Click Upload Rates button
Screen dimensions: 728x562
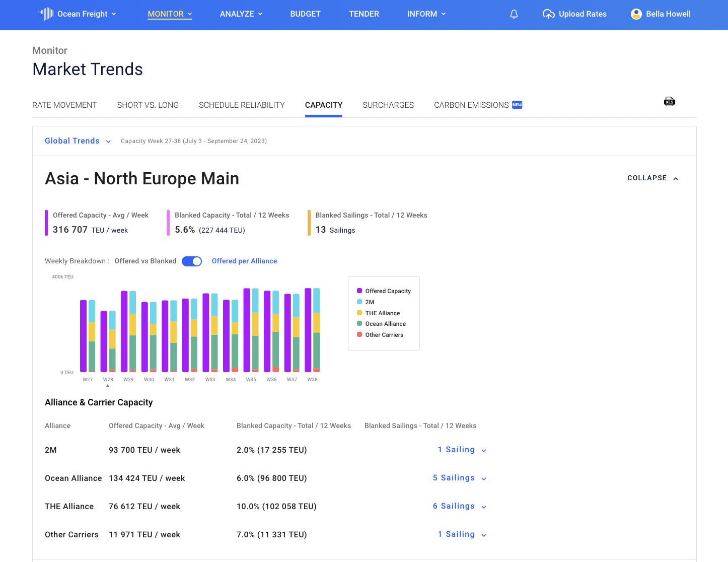click(574, 14)
